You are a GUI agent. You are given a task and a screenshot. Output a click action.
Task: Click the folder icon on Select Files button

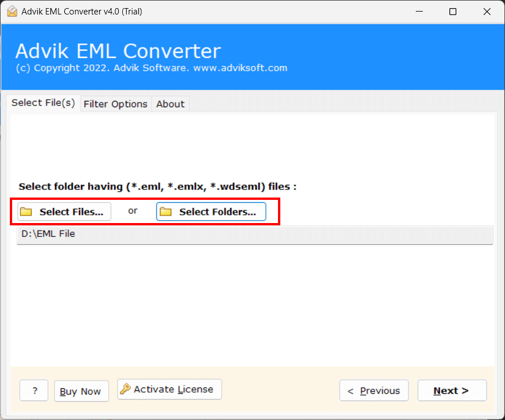click(26, 211)
